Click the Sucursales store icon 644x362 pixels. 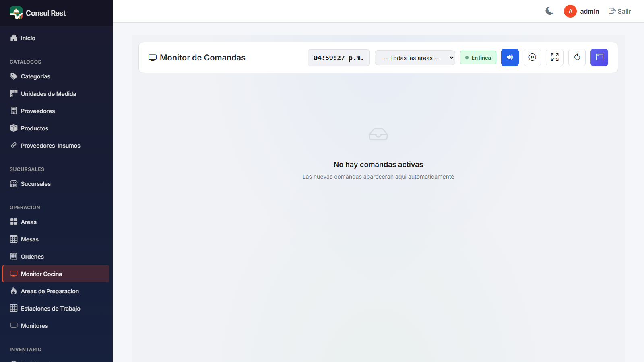(14, 184)
